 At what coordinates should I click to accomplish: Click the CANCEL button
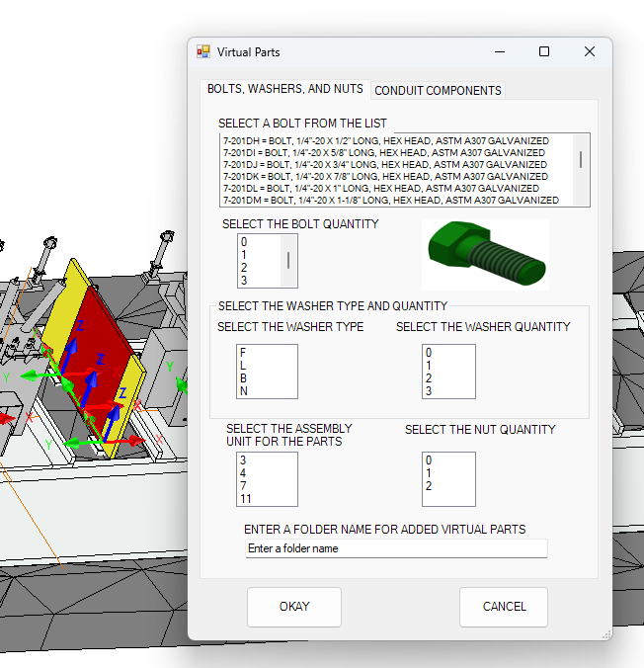tap(504, 607)
